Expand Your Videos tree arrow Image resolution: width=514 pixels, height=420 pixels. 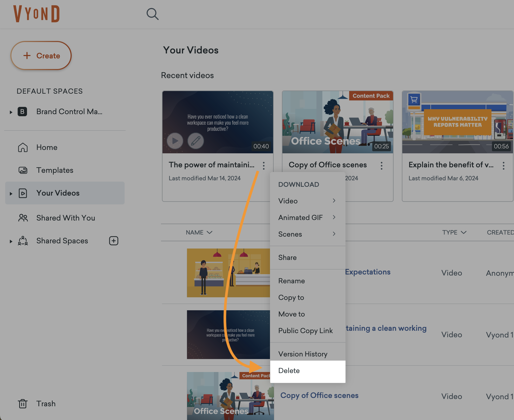coord(11,194)
